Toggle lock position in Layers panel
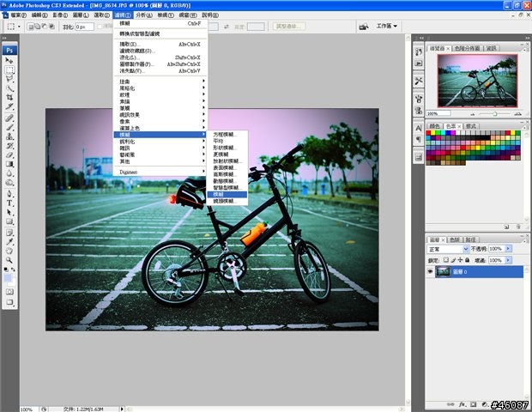 point(460,260)
